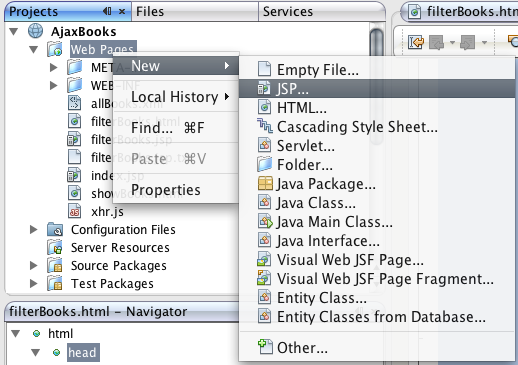Choose Java Package... entry

pyautogui.click(x=377, y=184)
